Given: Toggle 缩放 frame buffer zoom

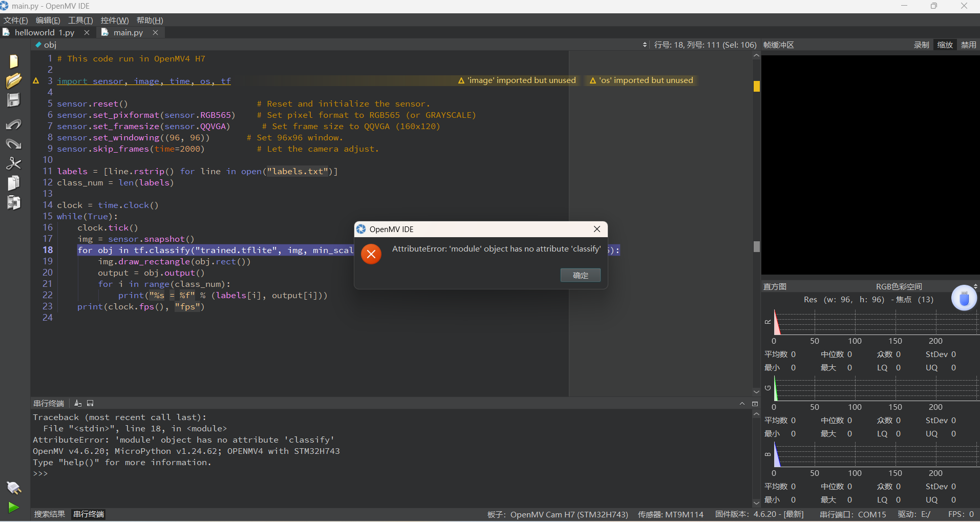Looking at the screenshot, I should 945,45.
